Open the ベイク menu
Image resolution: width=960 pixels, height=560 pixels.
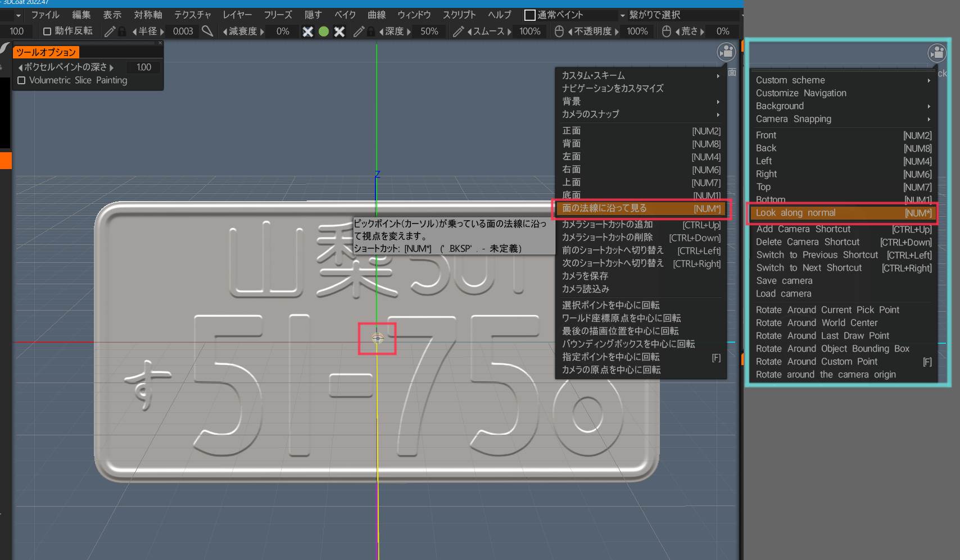click(345, 15)
